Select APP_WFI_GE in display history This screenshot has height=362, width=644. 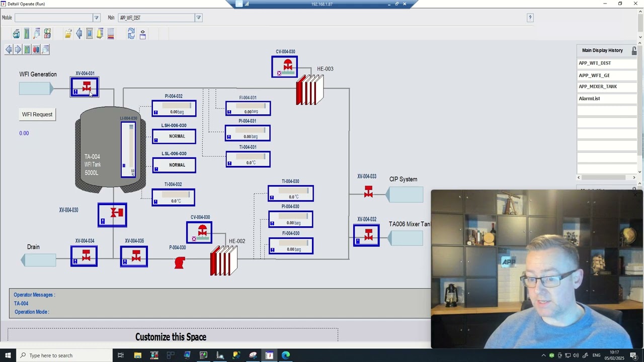607,75
